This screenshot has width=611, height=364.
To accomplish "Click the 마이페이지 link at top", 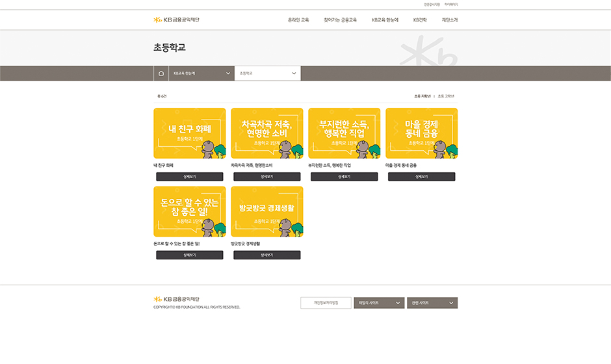I will pos(451,5).
